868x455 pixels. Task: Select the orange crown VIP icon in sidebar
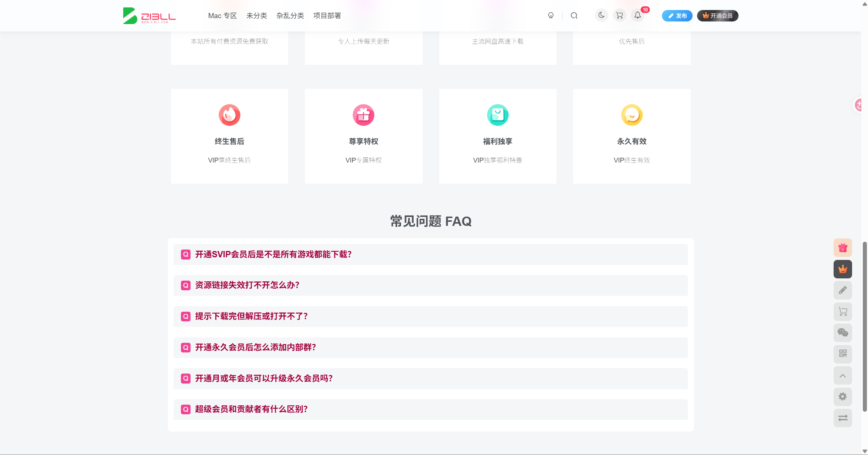tap(842, 269)
